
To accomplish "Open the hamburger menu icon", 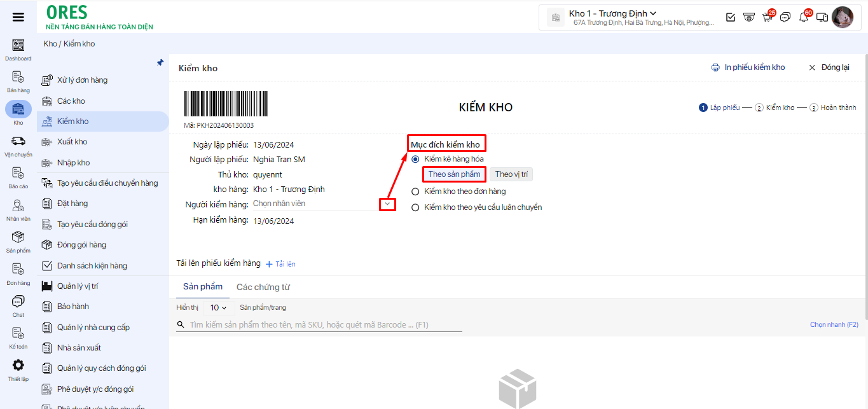I will (x=18, y=17).
